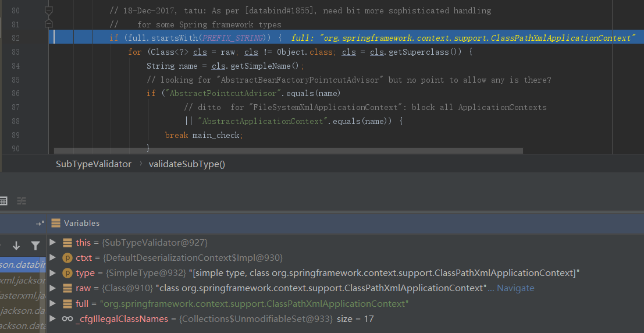644x333 pixels.
Task: Expand the 'type' SimpleType variable node
Action: pos(53,273)
